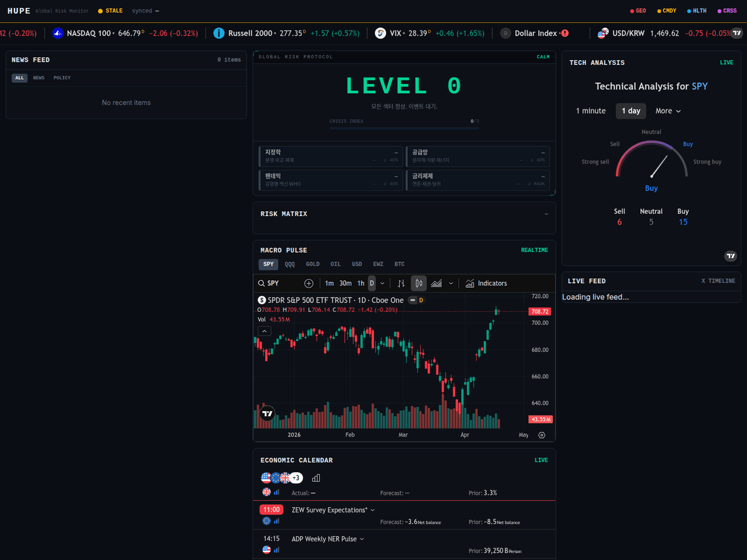
Task: Switch Macro Pulse to QQQ
Action: click(x=290, y=264)
